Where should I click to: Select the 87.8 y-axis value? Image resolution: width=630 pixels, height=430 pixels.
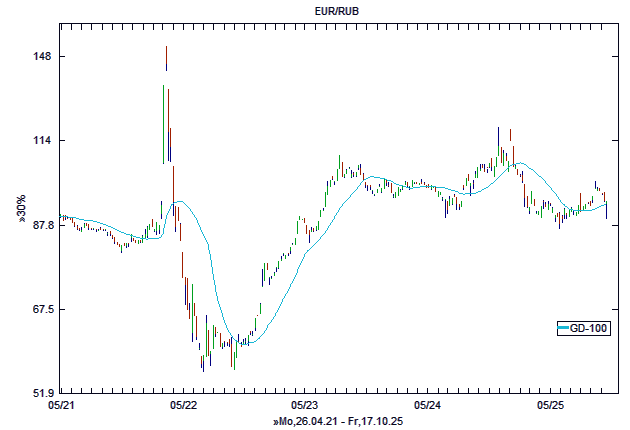39,226
